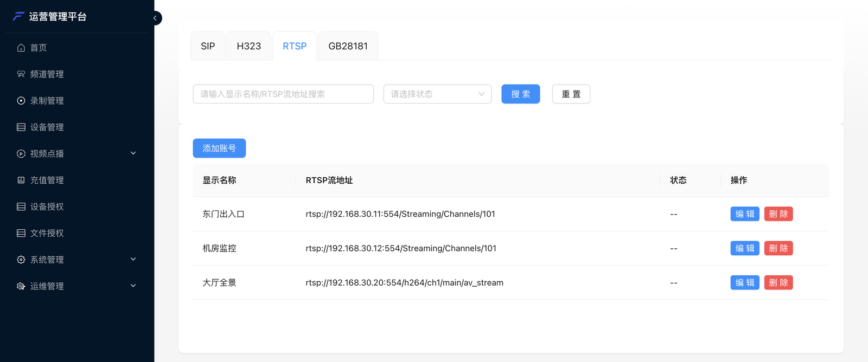Click the 运营管理平台 title text
Image resolution: width=868 pixels, height=362 pixels.
pyautogui.click(x=58, y=16)
